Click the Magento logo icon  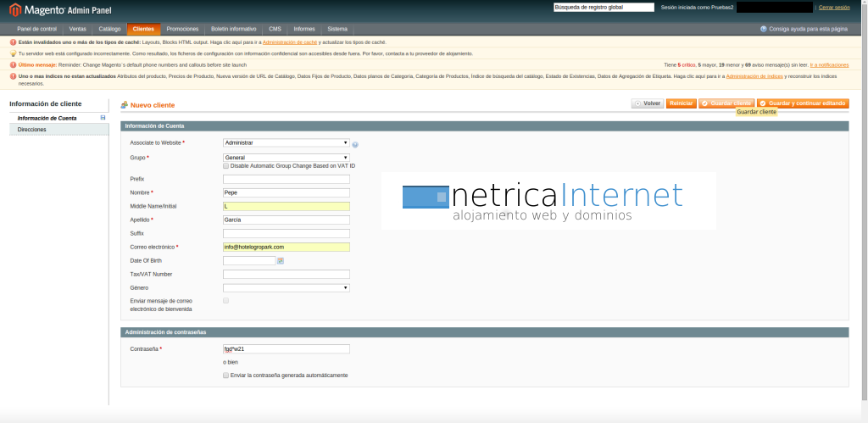(x=15, y=10)
